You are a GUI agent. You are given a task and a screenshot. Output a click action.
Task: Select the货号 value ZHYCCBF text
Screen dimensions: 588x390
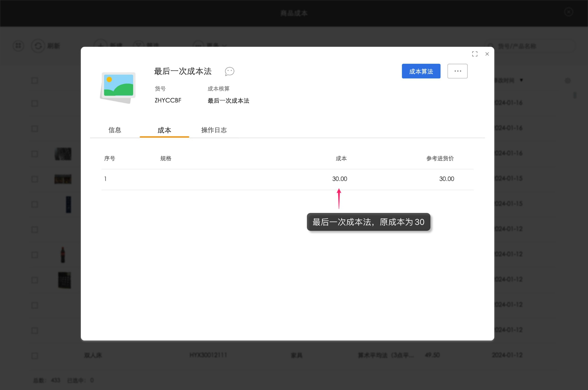coord(168,100)
